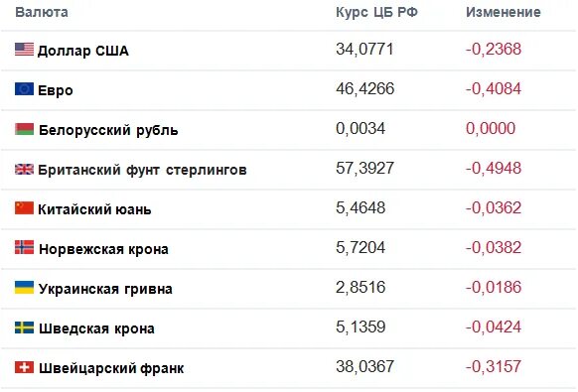578x392 pixels.
Task: Click the Belarus flag icon
Action: pyautogui.click(x=24, y=129)
